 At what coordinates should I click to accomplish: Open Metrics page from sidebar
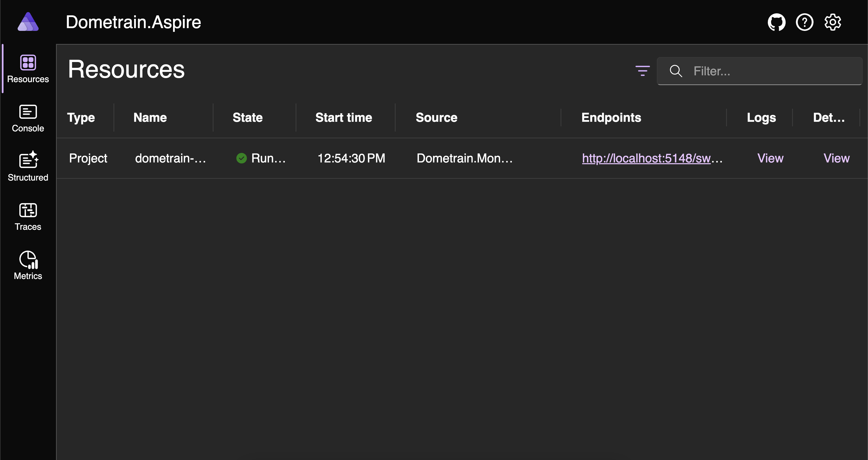(28, 265)
